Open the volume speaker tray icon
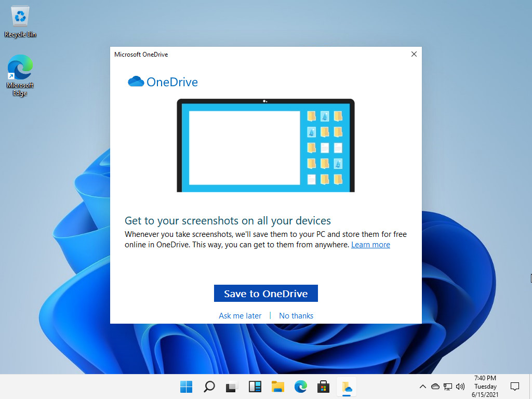 coord(460,387)
